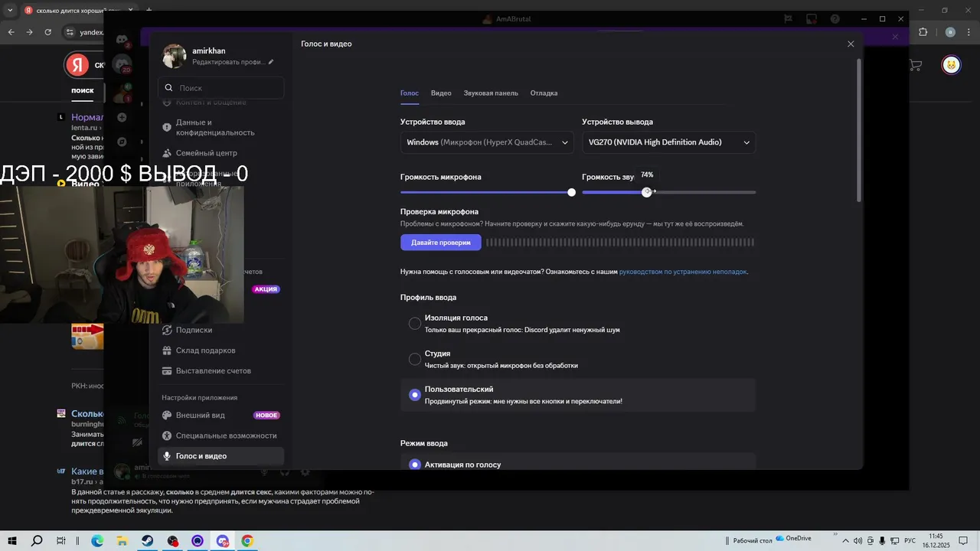This screenshot has height=551, width=980.
Task: Adjust the microphone volume slider handle
Action: 571,192
